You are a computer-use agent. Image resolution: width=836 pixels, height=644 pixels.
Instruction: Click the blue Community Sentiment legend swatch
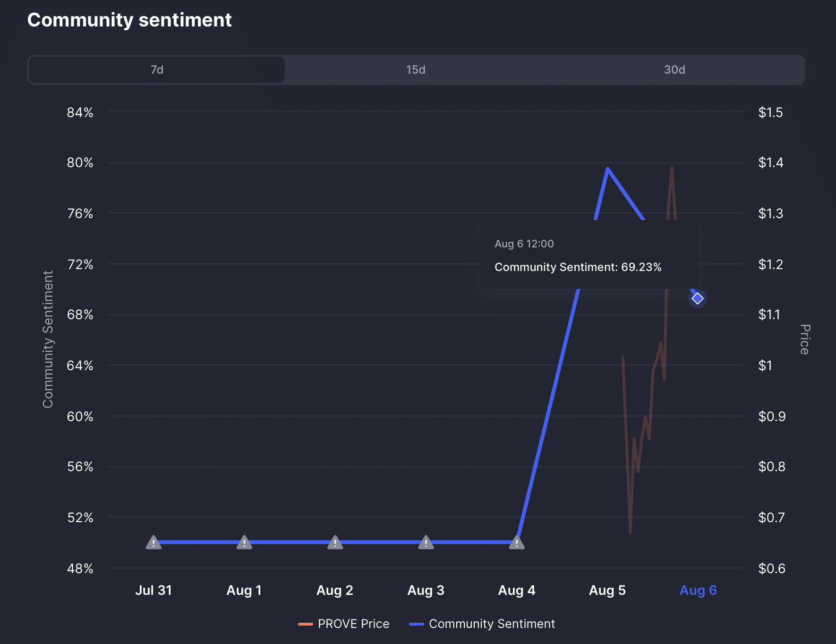point(416,624)
